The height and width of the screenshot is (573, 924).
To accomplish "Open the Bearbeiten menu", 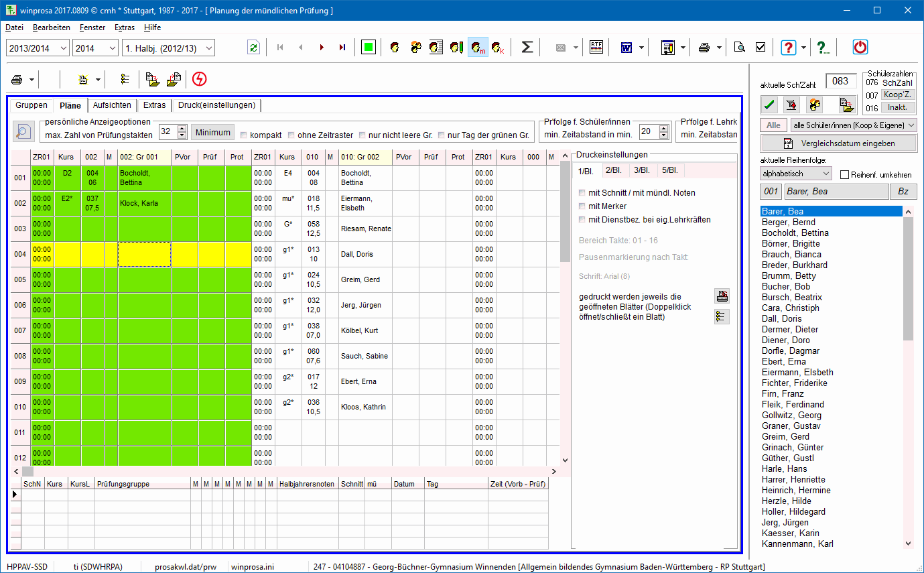I will [x=51, y=27].
